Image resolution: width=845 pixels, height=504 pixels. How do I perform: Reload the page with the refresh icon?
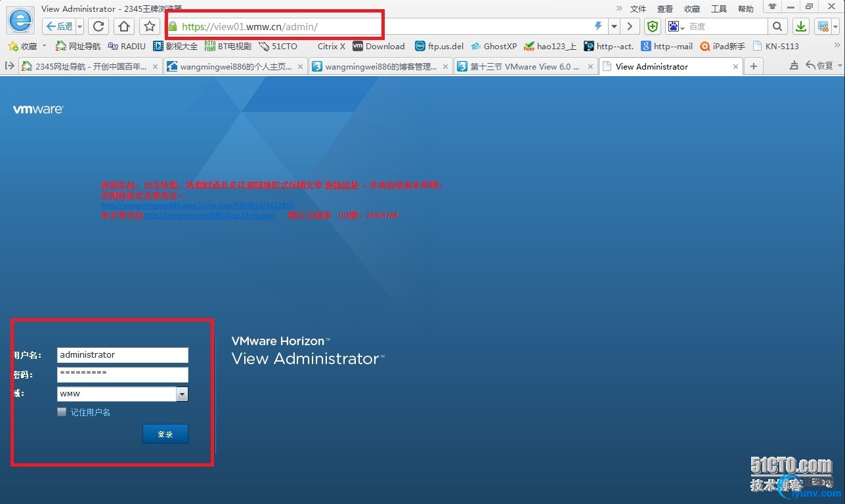tap(98, 26)
